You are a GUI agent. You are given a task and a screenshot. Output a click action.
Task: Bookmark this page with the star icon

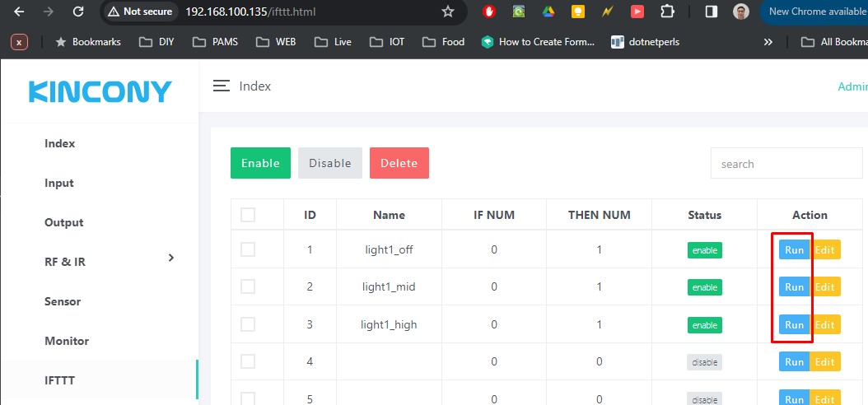pyautogui.click(x=448, y=12)
